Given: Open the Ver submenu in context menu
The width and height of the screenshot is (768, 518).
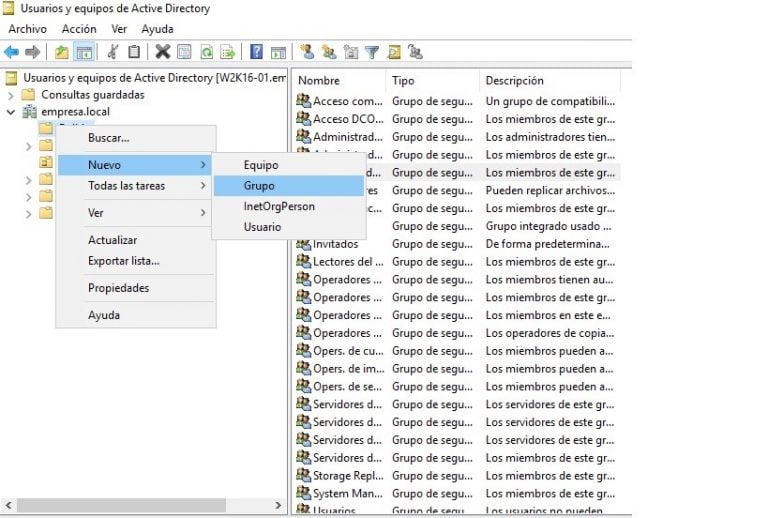Looking at the screenshot, I should tap(136, 212).
